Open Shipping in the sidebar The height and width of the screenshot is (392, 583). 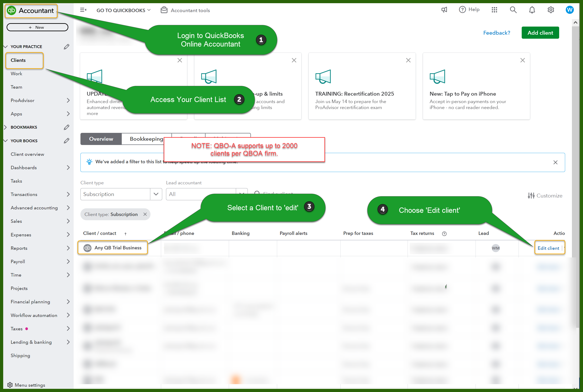coord(20,355)
